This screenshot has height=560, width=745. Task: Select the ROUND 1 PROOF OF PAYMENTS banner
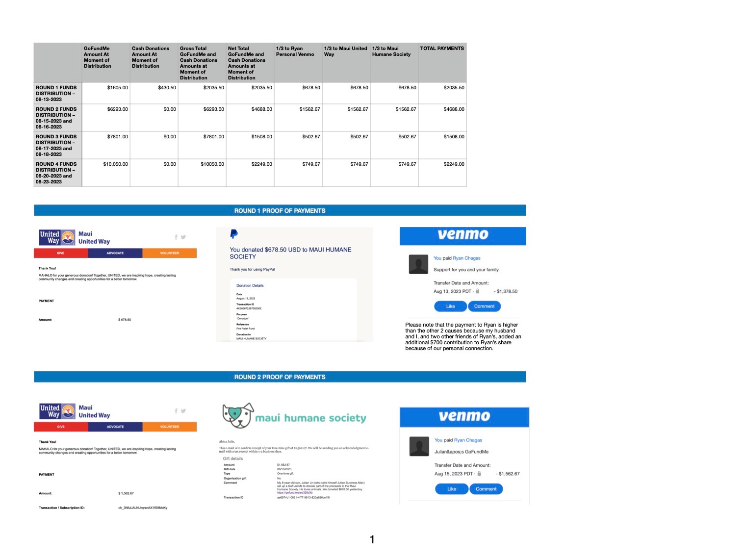[x=280, y=210]
